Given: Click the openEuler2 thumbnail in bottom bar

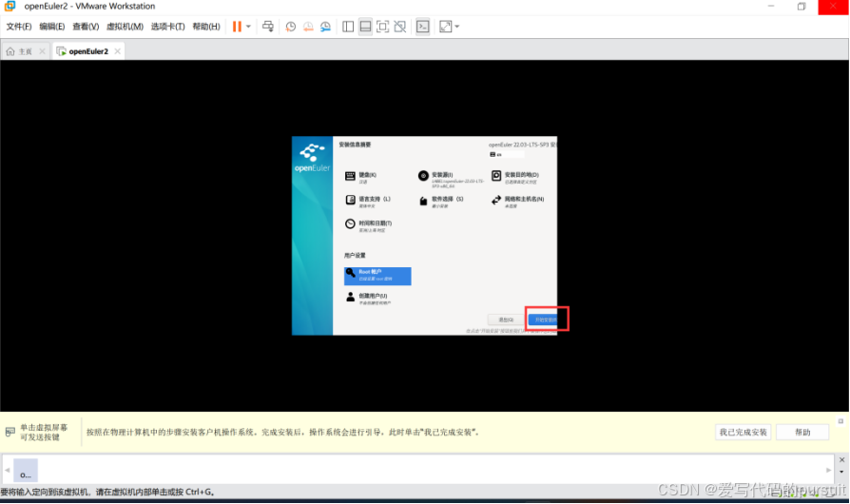Looking at the screenshot, I should tap(26, 470).
